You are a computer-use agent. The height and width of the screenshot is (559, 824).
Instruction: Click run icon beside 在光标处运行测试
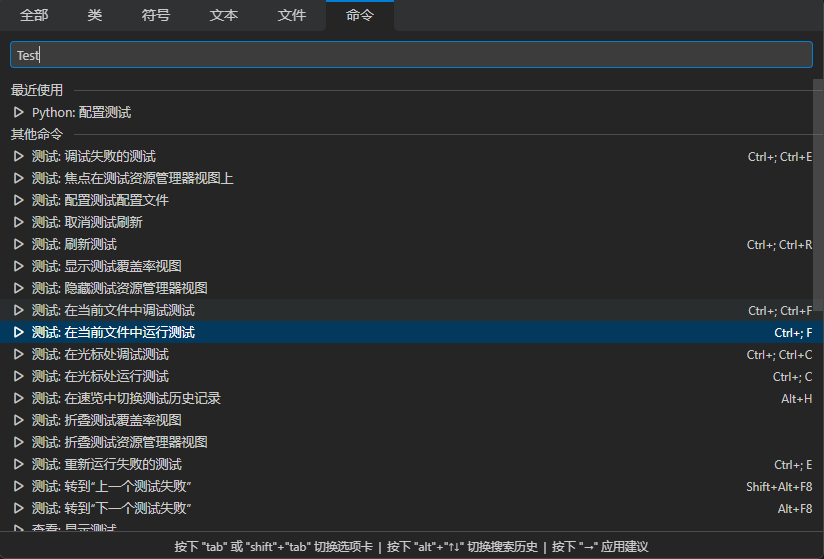pos(18,376)
